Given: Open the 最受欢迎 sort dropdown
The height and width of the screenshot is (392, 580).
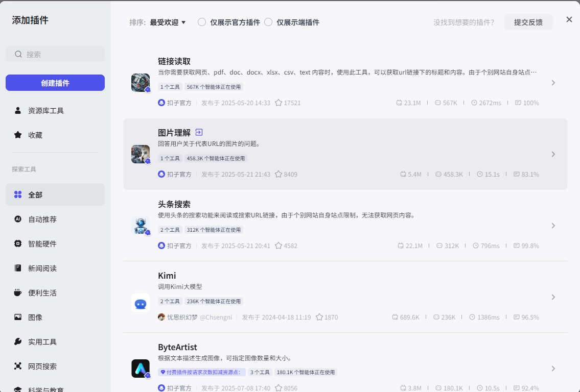Looking at the screenshot, I should tap(168, 22).
